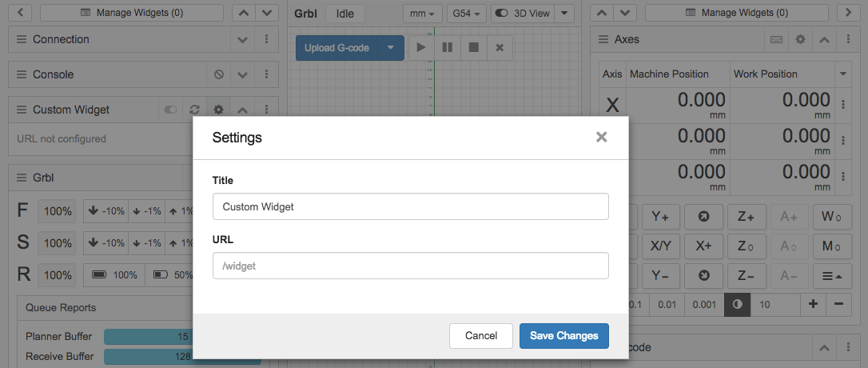Click the Title input field
The height and width of the screenshot is (368, 868).
click(x=411, y=206)
